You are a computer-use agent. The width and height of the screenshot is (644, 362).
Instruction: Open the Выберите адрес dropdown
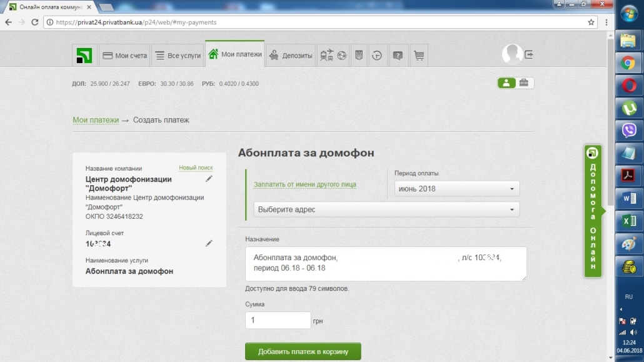(386, 209)
